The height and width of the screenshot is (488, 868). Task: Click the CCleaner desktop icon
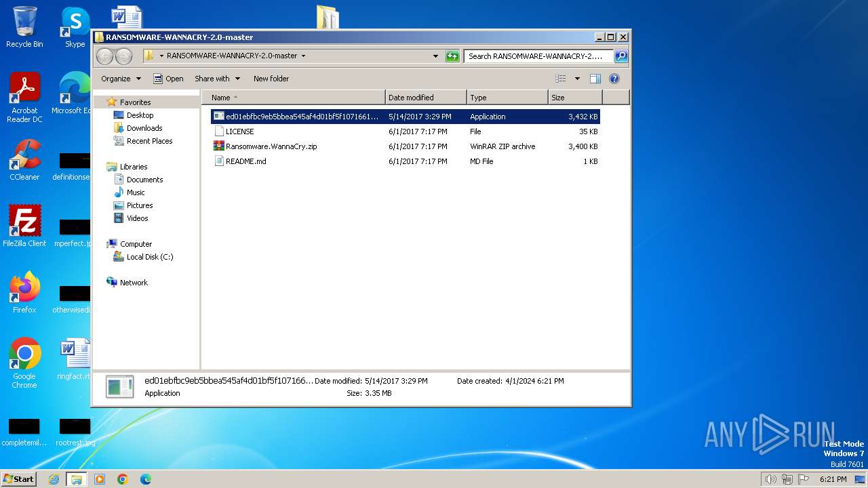point(24,160)
